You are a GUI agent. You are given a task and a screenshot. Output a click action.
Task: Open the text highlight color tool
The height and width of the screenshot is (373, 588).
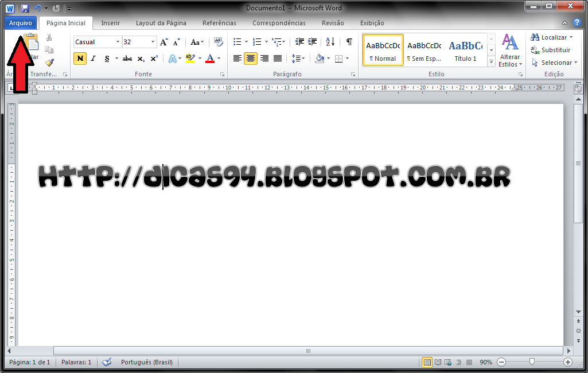coord(190,58)
